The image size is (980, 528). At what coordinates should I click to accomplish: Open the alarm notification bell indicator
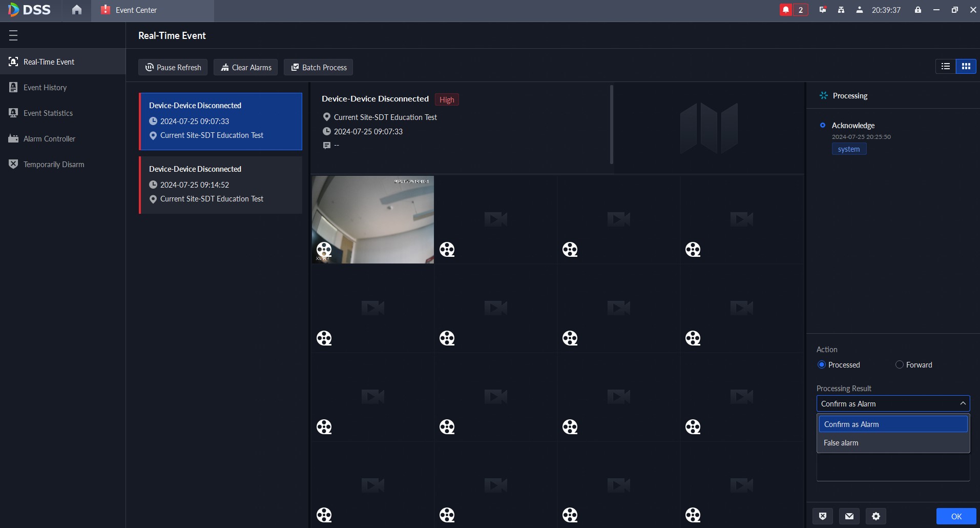coord(786,10)
